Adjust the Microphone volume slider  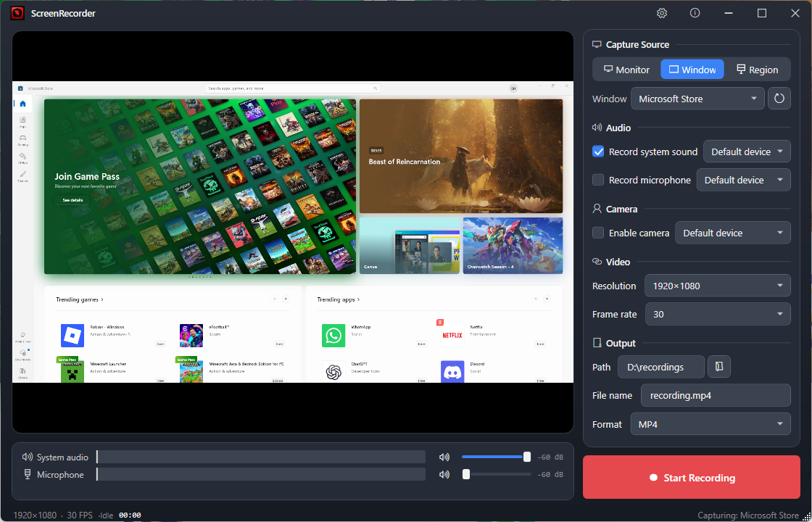click(496, 474)
